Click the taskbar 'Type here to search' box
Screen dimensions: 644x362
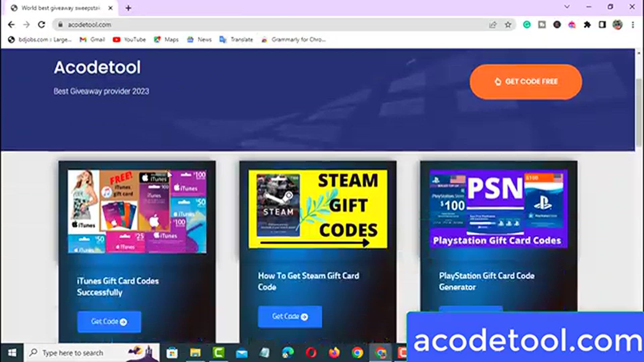pyautogui.click(x=92, y=353)
